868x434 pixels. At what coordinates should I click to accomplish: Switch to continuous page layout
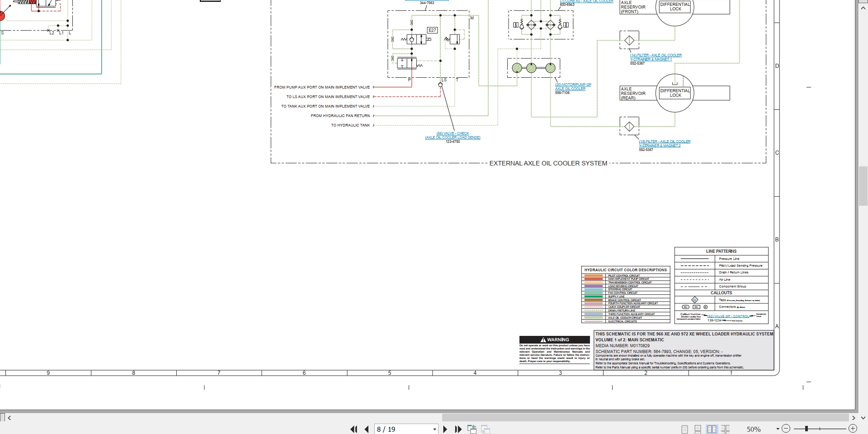pyautogui.click(x=698, y=429)
